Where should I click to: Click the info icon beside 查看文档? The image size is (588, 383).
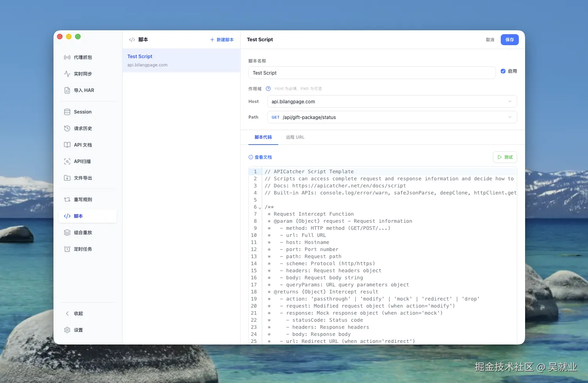click(x=251, y=157)
